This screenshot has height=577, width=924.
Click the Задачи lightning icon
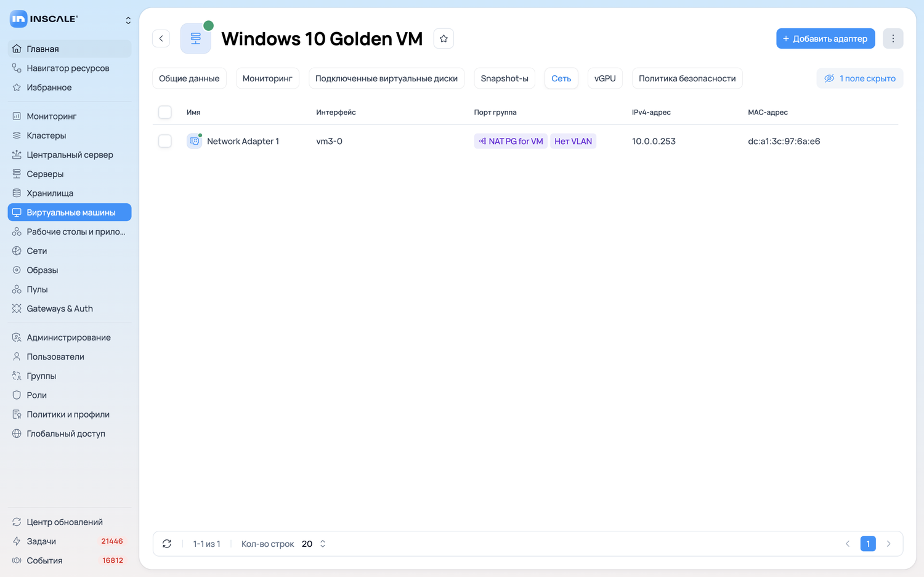pos(17,541)
